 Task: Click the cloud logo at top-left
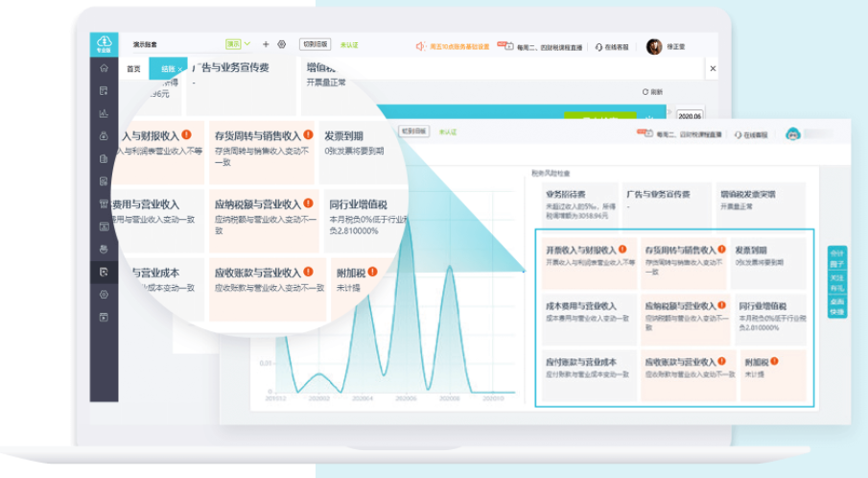tap(104, 44)
